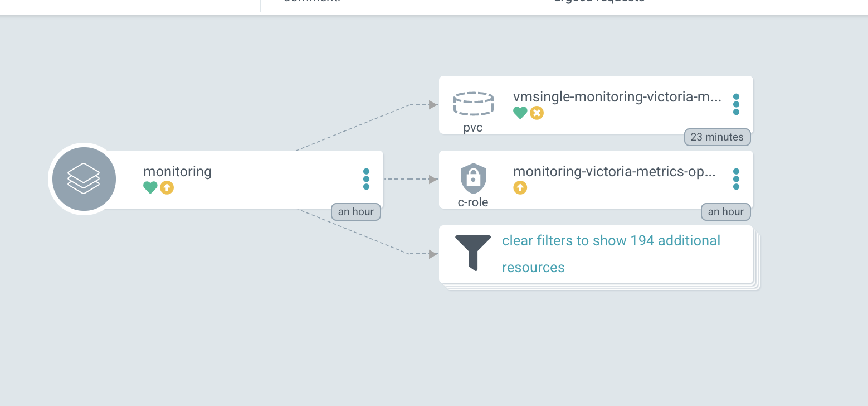The width and height of the screenshot is (868, 406).
Task: Click the filter funnel icon
Action: 473,252
